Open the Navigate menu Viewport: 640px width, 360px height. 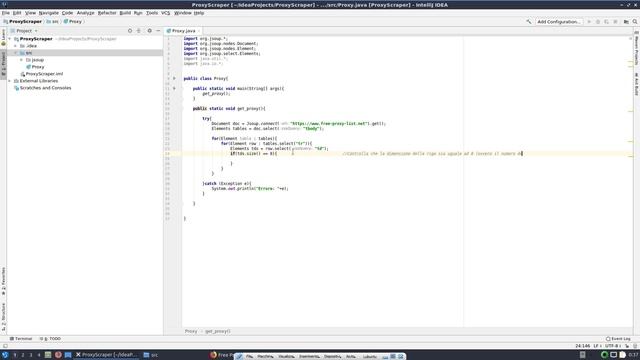49,13
